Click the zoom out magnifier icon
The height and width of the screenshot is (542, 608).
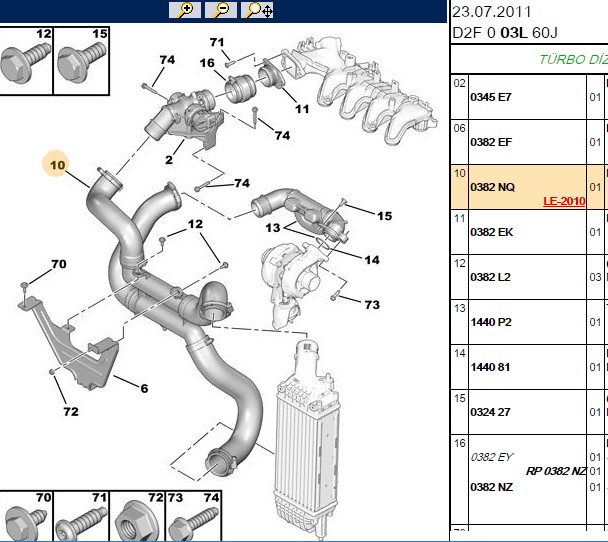pyautogui.click(x=221, y=10)
